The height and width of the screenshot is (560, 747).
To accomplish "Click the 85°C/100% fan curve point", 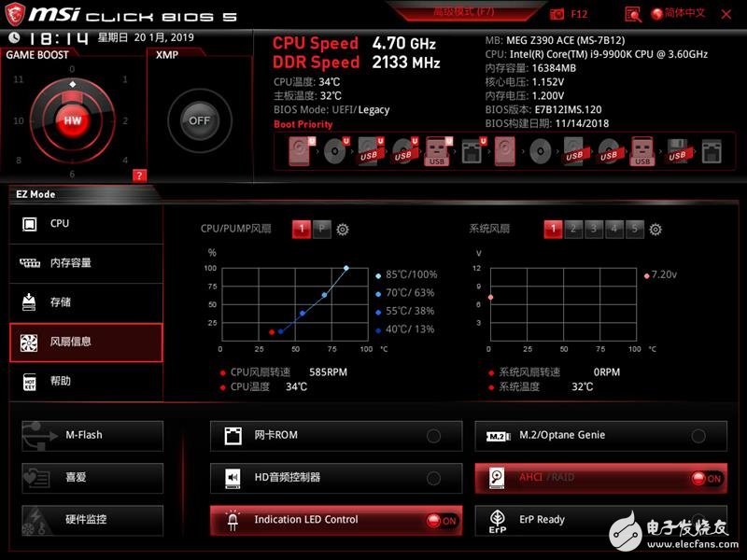I will click(x=346, y=268).
